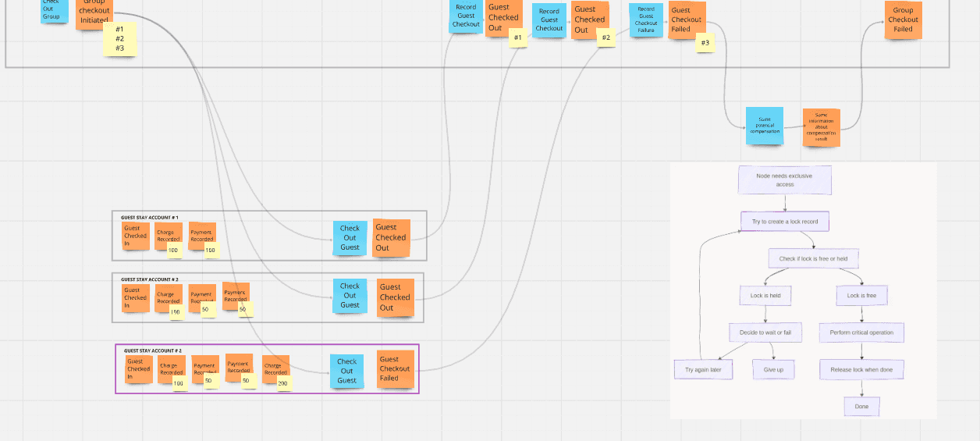
Task: Select the 'Group checkout Initiated' orange sticky
Action: point(94,14)
